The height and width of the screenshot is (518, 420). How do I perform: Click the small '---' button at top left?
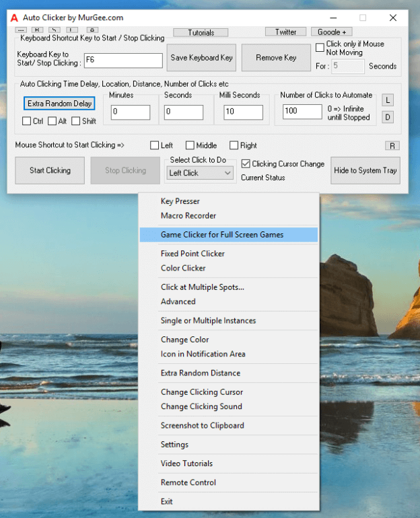pos(21,30)
